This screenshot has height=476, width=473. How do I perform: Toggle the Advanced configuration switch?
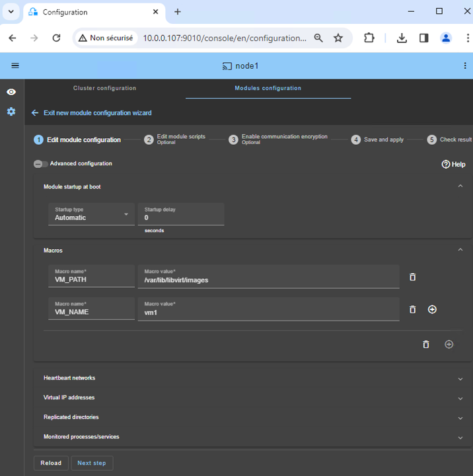pyautogui.click(x=40, y=164)
